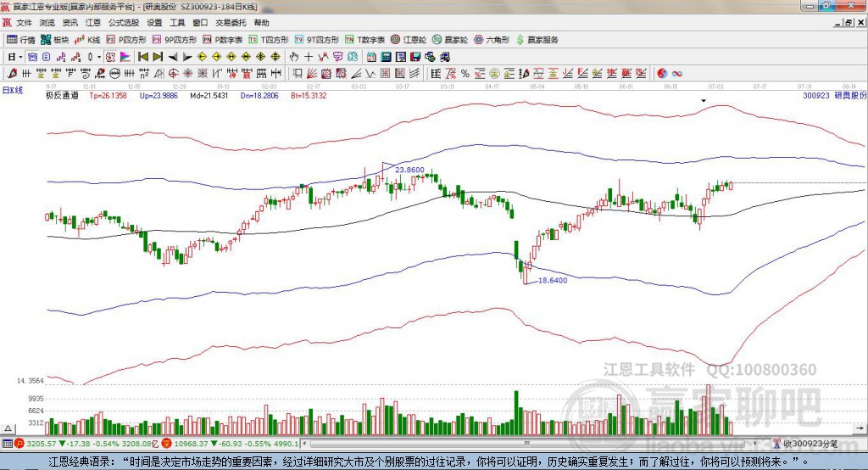Click the blue infinity icon
This screenshot has height=470, width=868.
[x=676, y=73]
